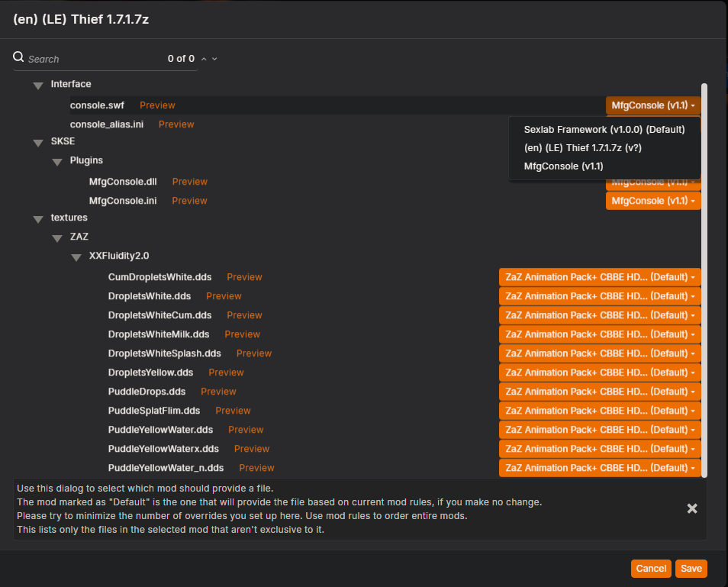This screenshot has height=587, width=728.
Task: Preview the PuddleYellowWaterx.dds texture
Action: (x=252, y=449)
